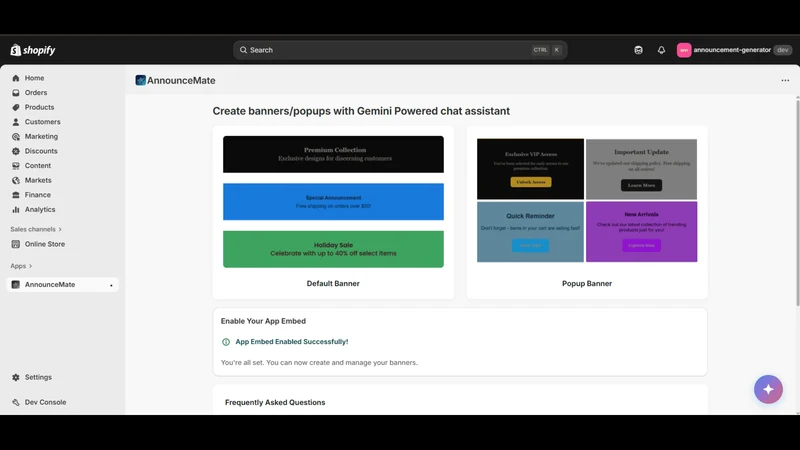
Task: Open the Gemini chat assistant button
Action: (768, 389)
